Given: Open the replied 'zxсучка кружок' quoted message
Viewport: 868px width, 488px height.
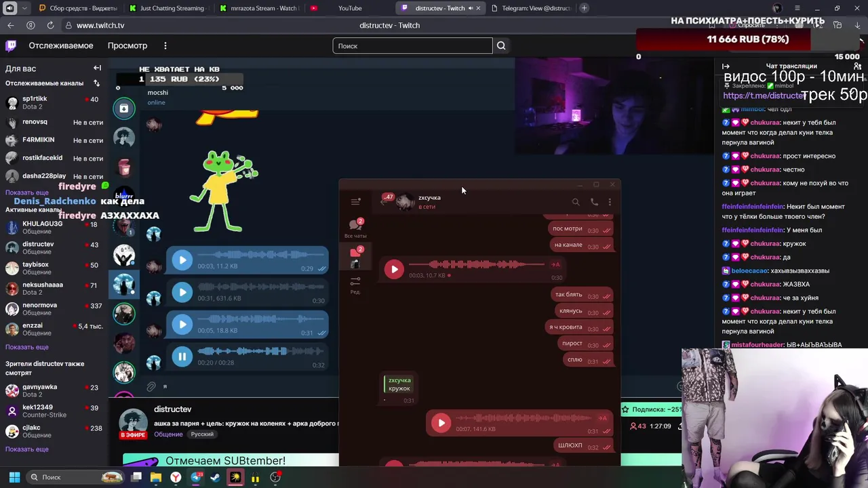Looking at the screenshot, I should tap(399, 384).
